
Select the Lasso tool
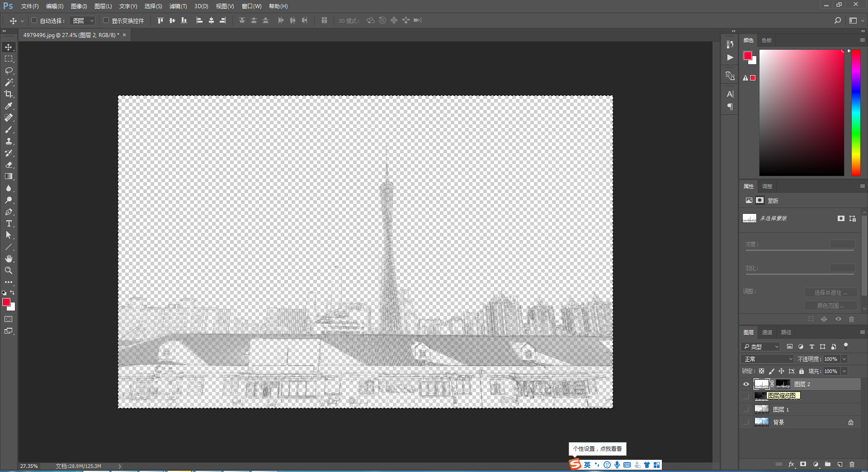9,71
